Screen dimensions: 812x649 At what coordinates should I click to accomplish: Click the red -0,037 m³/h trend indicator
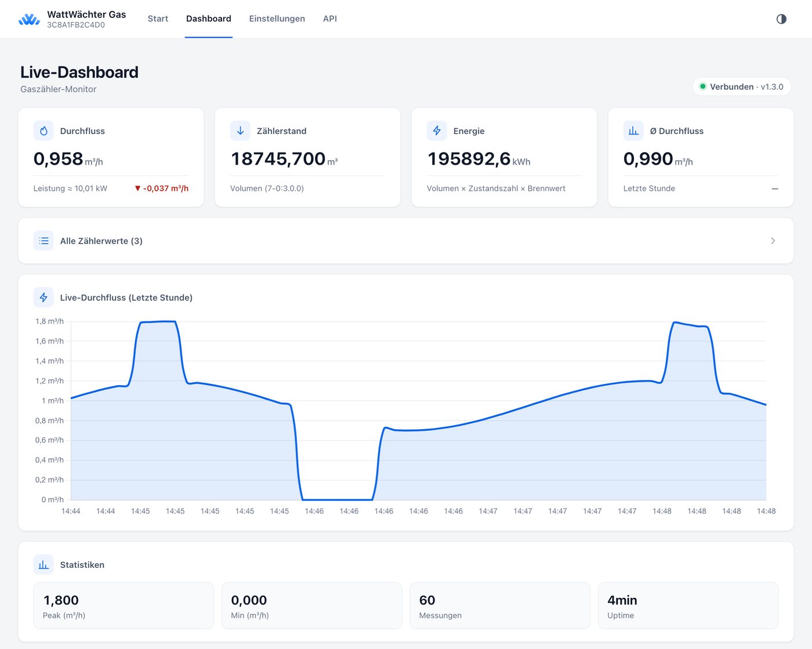point(162,188)
